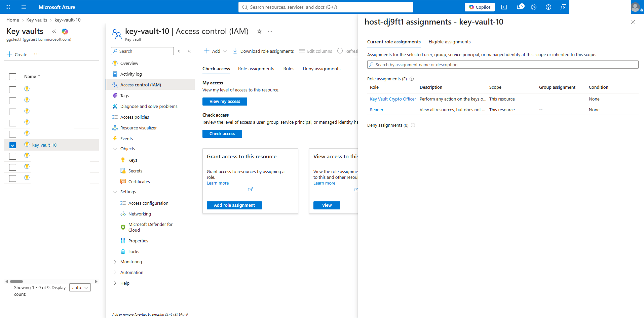Screen dimensions: 644x318
Task: Switch to Eligible assignments tab
Action: click(x=450, y=42)
